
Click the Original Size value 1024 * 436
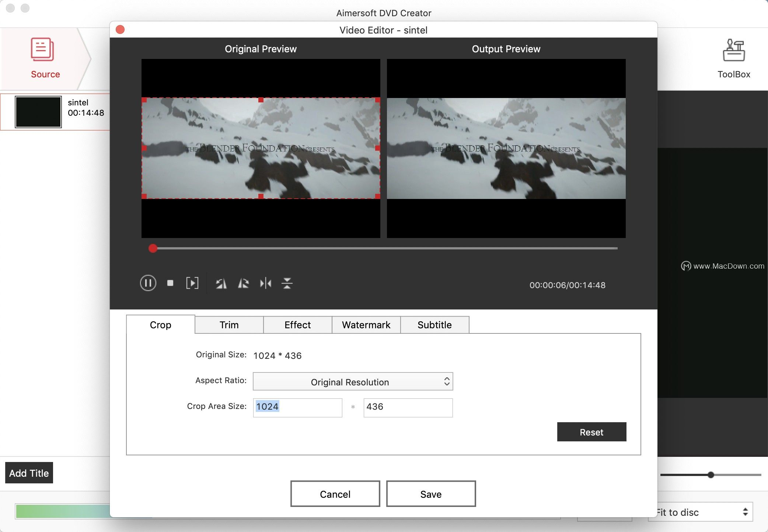point(277,356)
